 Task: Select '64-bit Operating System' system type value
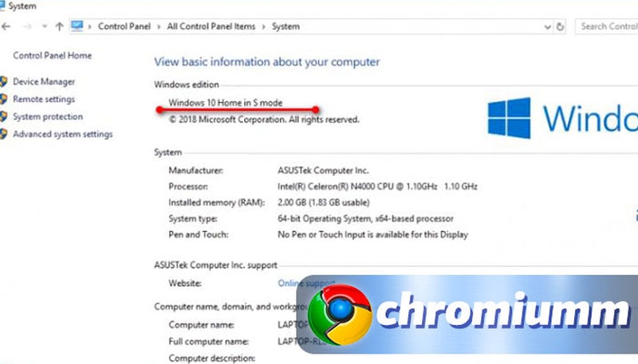tap(365, 218)
